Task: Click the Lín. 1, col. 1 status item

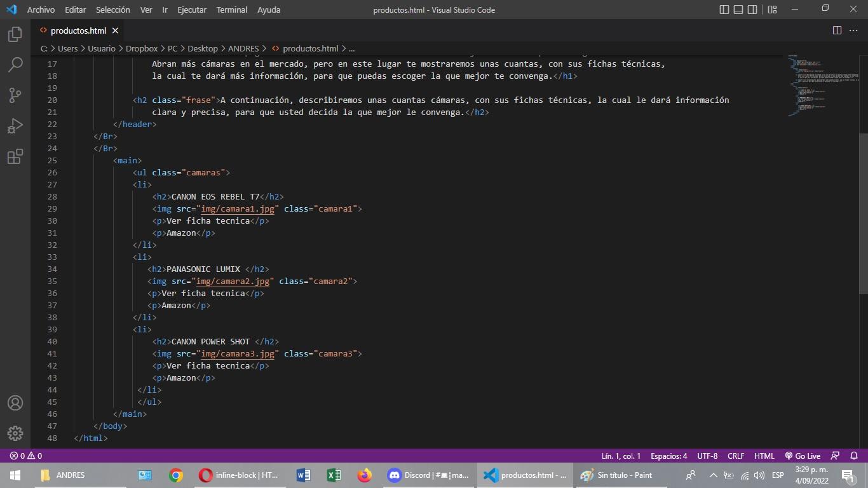Action: click(x=621, y=456)
